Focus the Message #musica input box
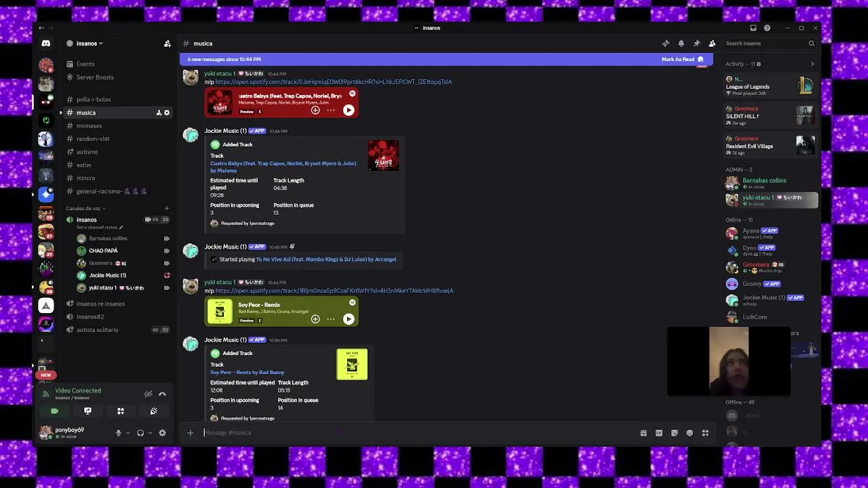Viewport: 868px width, 488px height. pos(417,432)
